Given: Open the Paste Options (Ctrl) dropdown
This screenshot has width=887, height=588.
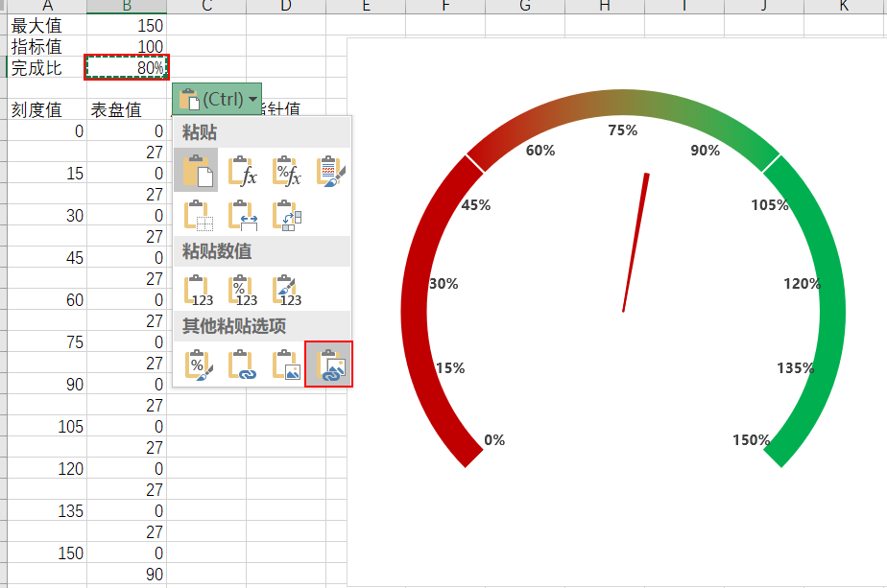Looking at the screenshot, I should click(217, 100).
